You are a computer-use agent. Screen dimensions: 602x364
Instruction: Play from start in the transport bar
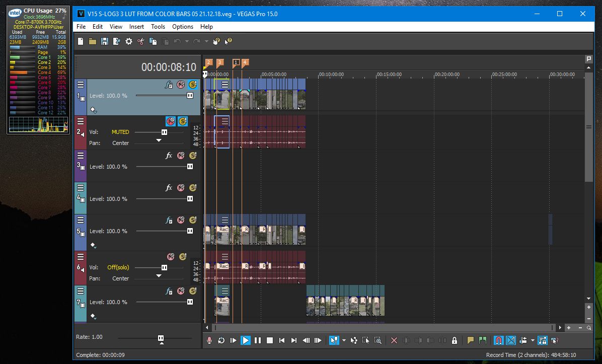(234, 340)
